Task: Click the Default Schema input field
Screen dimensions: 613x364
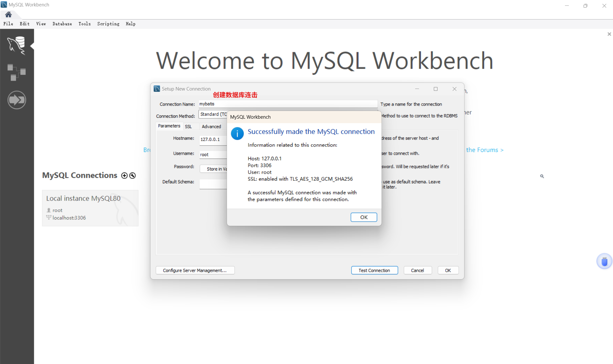Action: (x=213, y=184)
